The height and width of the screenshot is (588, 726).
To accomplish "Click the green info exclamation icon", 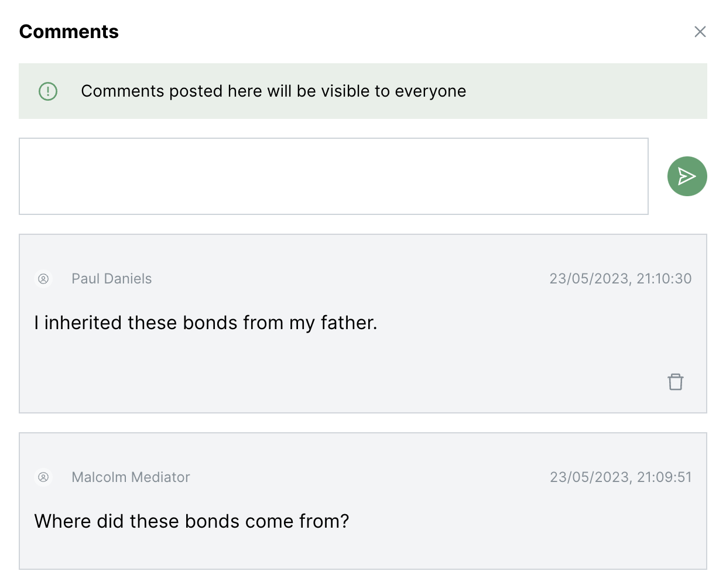I will pos(48,91).
